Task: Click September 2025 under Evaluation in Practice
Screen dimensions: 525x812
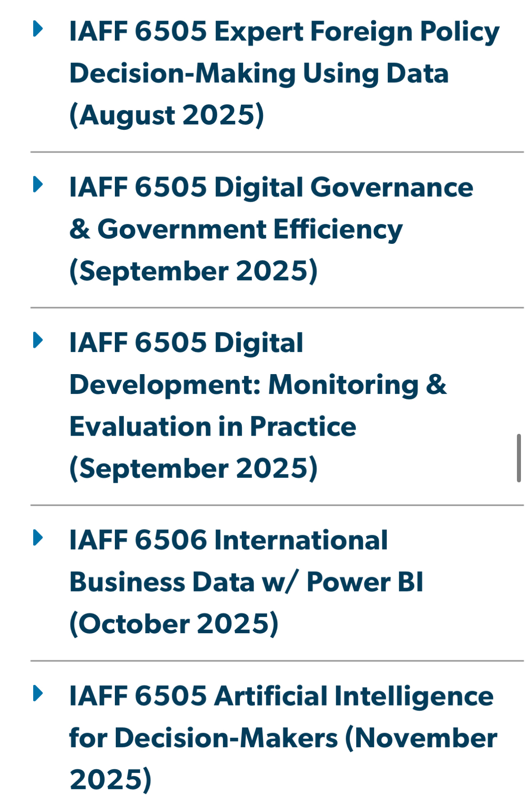Action: [193, 468]
